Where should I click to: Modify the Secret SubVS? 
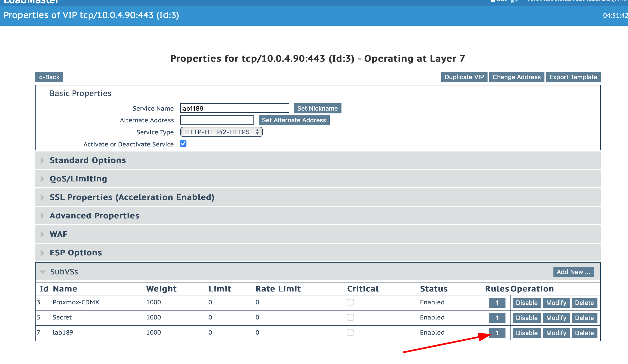point(556,318)
